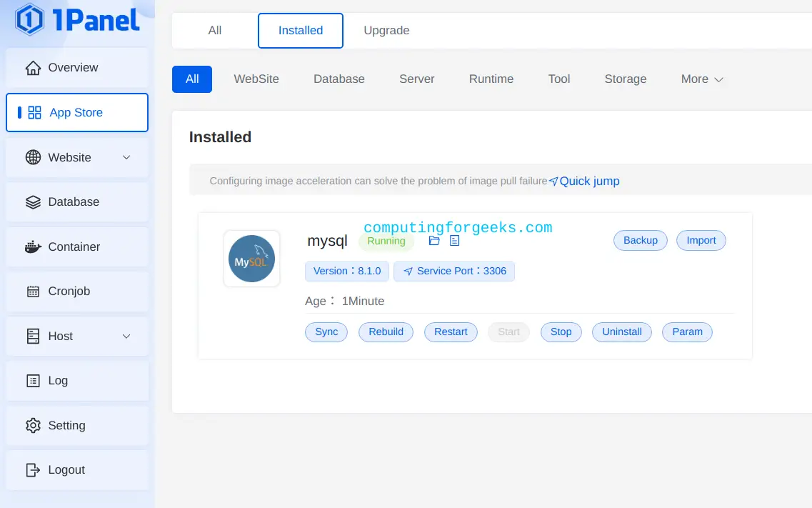812x508 pixels.
Task: Filter by Tool category
Action: click(x=559, y=79)
